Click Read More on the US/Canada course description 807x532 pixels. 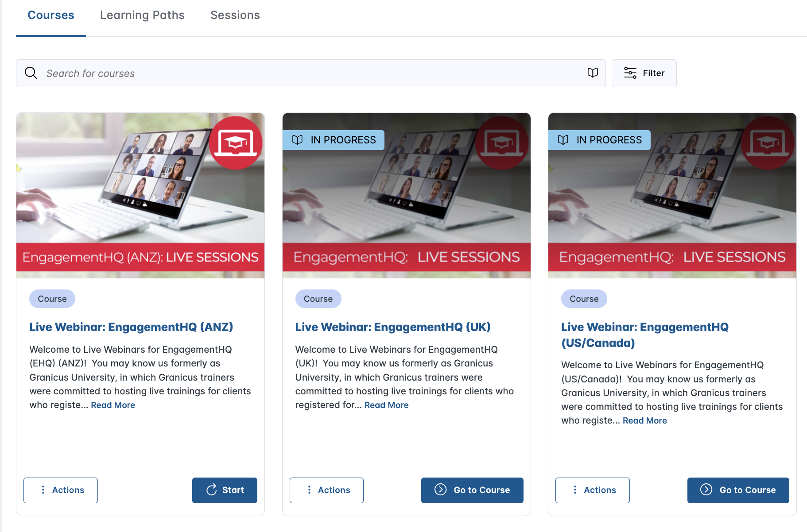[644, 420]
